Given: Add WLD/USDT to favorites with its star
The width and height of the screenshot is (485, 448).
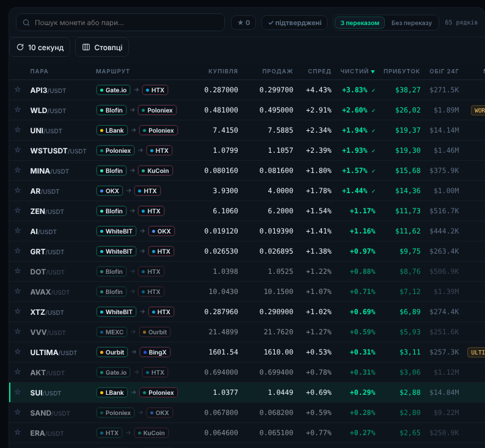Looking at the screenshot, I should coord(18,109).
